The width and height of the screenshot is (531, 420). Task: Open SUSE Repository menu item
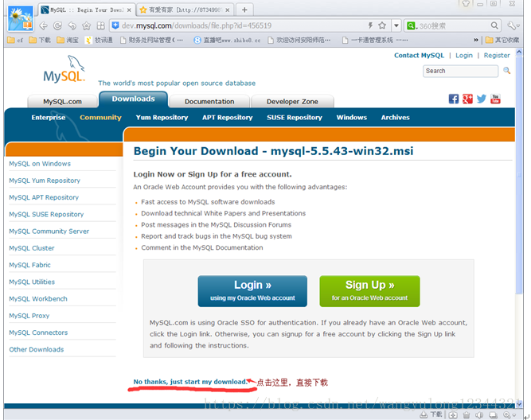coord(295,118)
